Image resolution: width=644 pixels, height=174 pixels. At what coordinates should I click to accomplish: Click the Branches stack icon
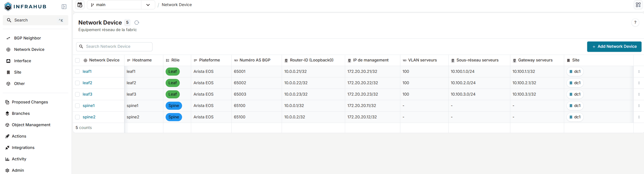click(7, 114)
